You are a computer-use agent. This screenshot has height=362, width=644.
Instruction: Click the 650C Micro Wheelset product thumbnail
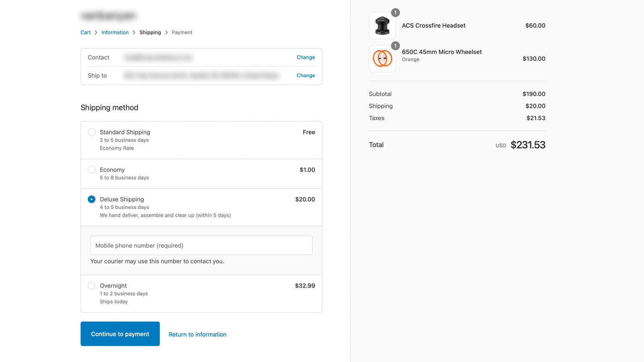(382, 59)
